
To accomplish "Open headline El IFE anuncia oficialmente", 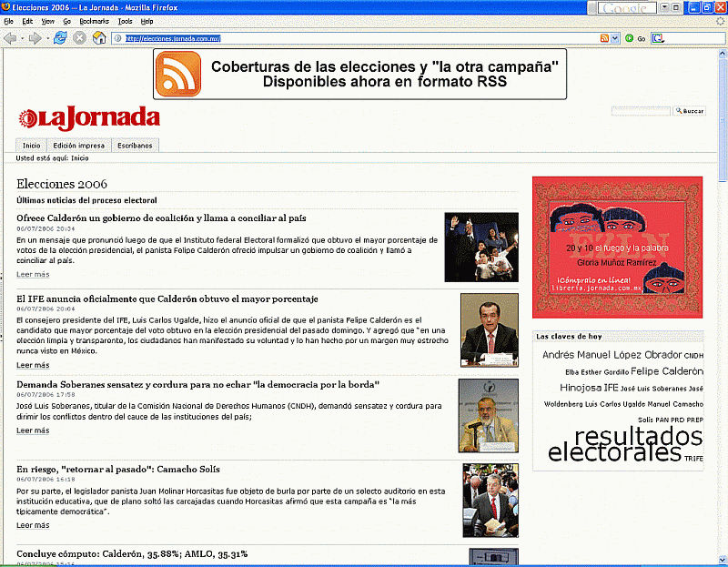I will [167, 299].
